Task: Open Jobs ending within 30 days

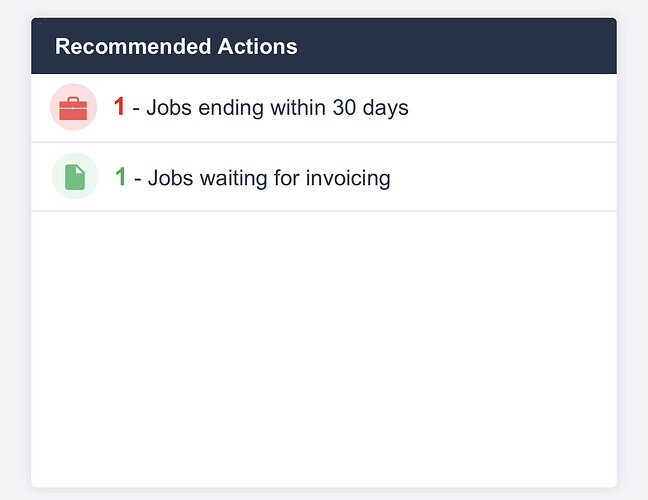Action: pos(324,108)
